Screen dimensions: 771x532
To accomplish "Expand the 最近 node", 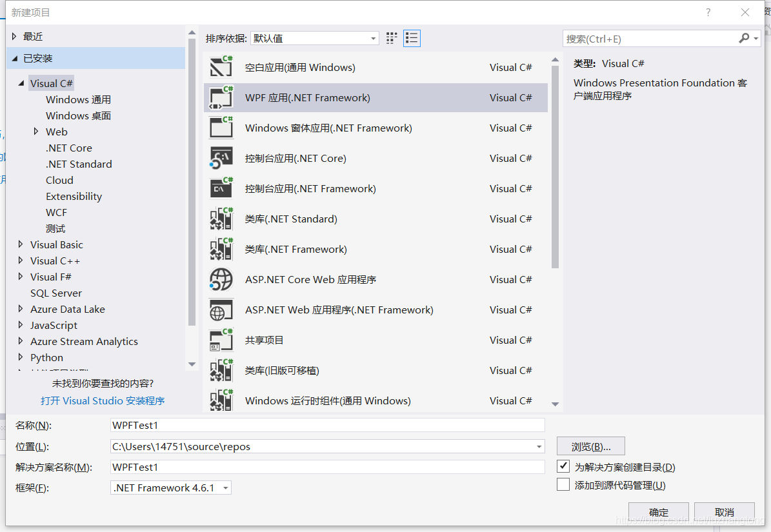I will click(14, 36).
